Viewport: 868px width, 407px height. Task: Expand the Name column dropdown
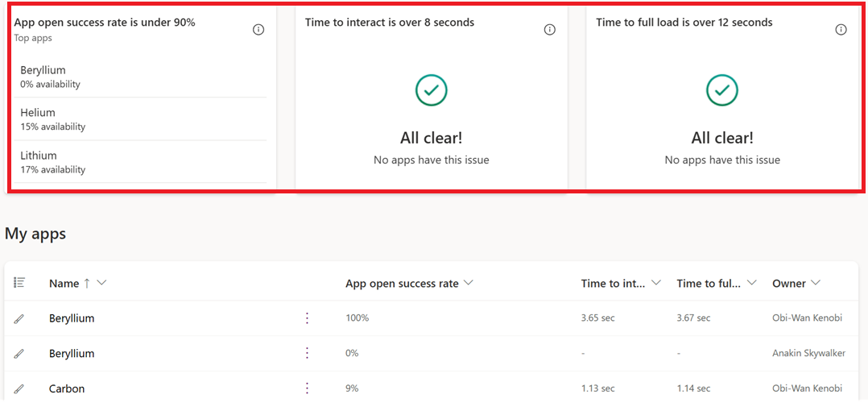101,283
